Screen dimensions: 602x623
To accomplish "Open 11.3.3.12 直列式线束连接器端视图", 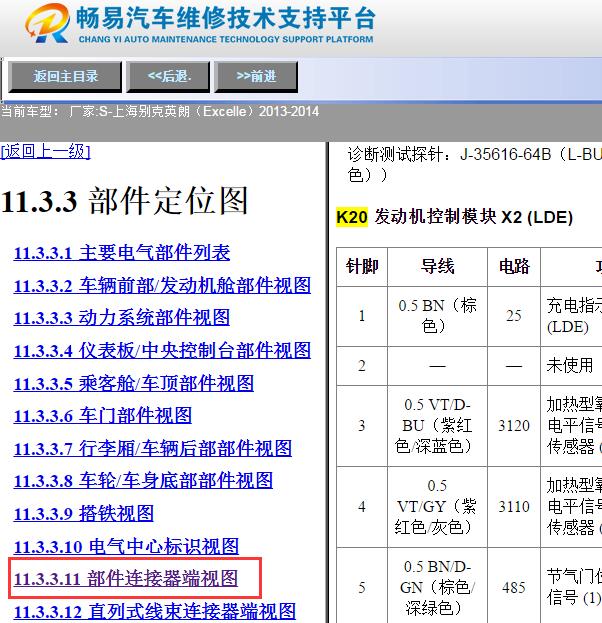I will (x=155, y=611).
